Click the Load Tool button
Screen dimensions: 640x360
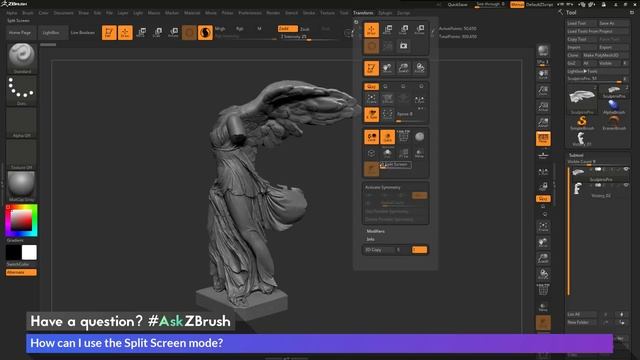[581, 23]
